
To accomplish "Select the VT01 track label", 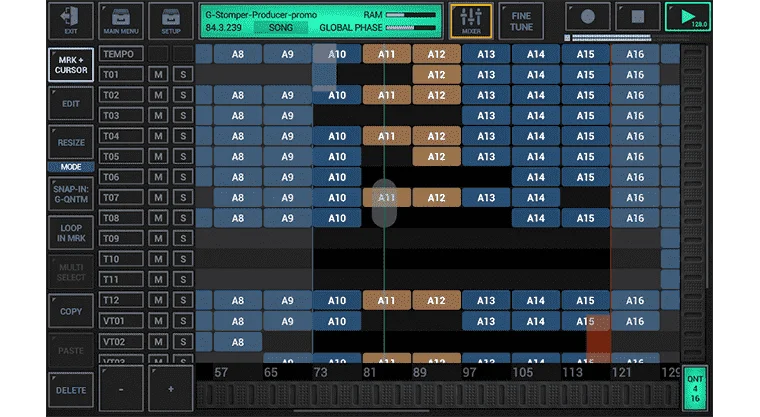I will (x=121, y=321).
